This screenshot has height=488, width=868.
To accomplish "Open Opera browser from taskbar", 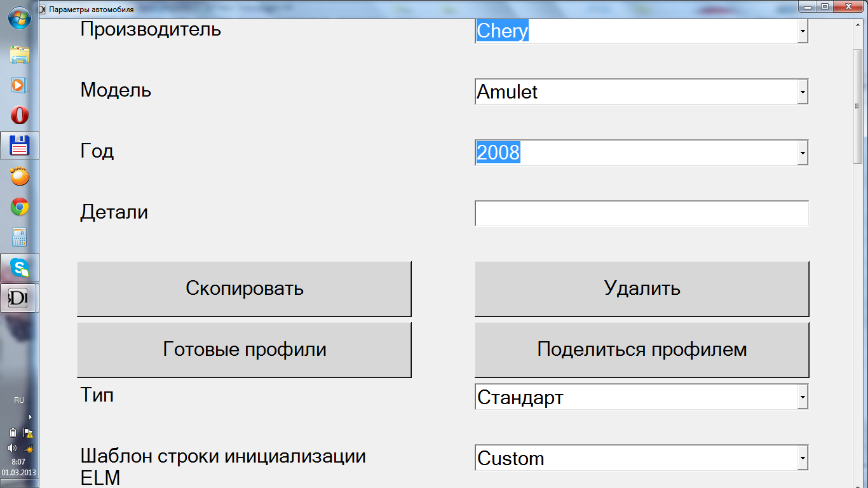I will (x=20, y=116).
